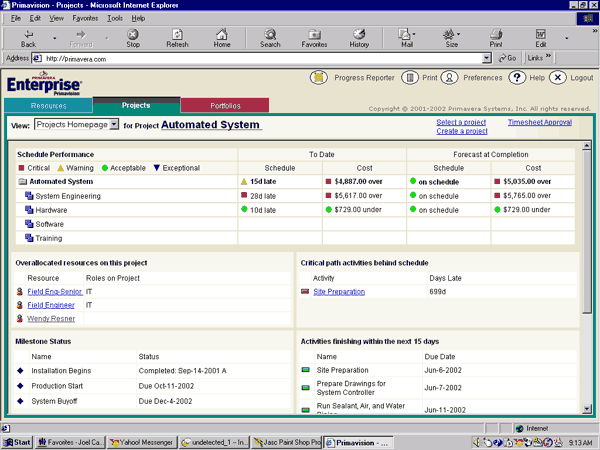Click the Production Start milestone row
Screen dimensions: 600x450
[152, 386]
